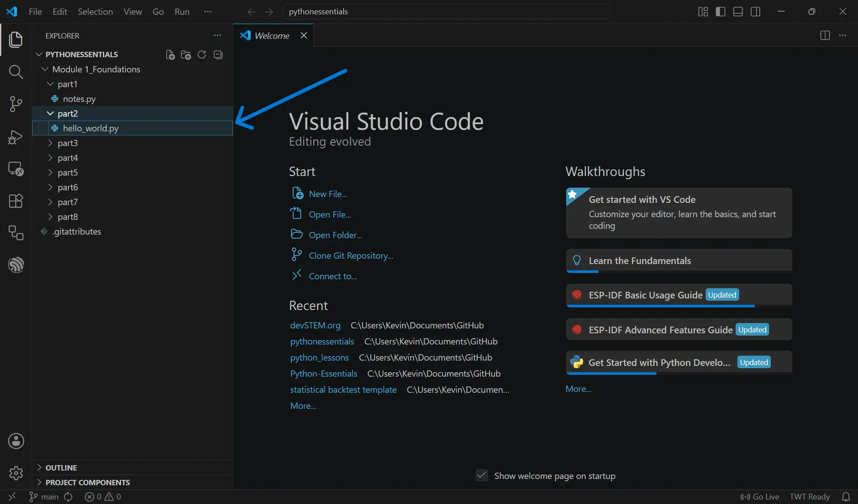Click the Customize Layout icon
This screenshot has width=858, height=504.
point(703,12)
